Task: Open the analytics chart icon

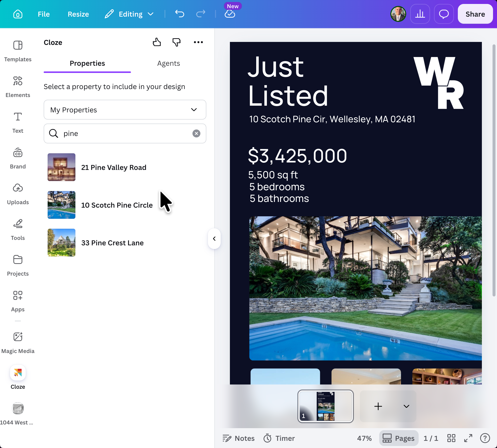Action: click(x=420, y=14)
